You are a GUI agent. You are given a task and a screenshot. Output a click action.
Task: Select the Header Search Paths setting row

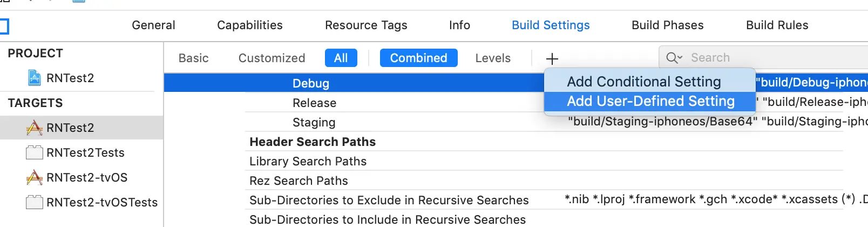[x=313, y=142]
